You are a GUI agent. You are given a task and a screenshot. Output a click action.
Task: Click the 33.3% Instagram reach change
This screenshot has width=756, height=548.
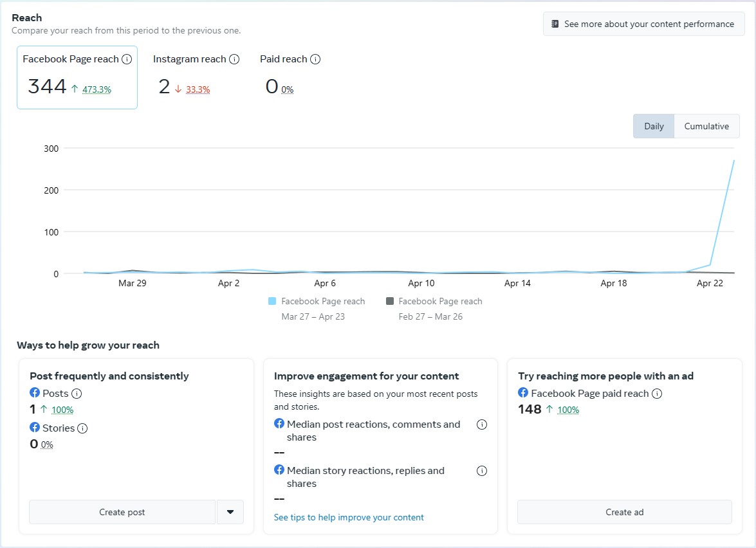198,89
